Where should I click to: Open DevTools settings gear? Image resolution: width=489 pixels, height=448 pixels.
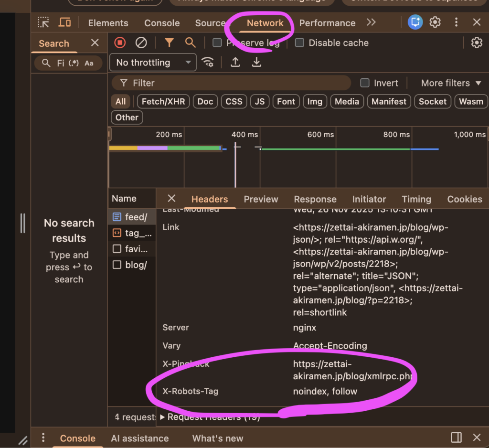coord(435,22)
